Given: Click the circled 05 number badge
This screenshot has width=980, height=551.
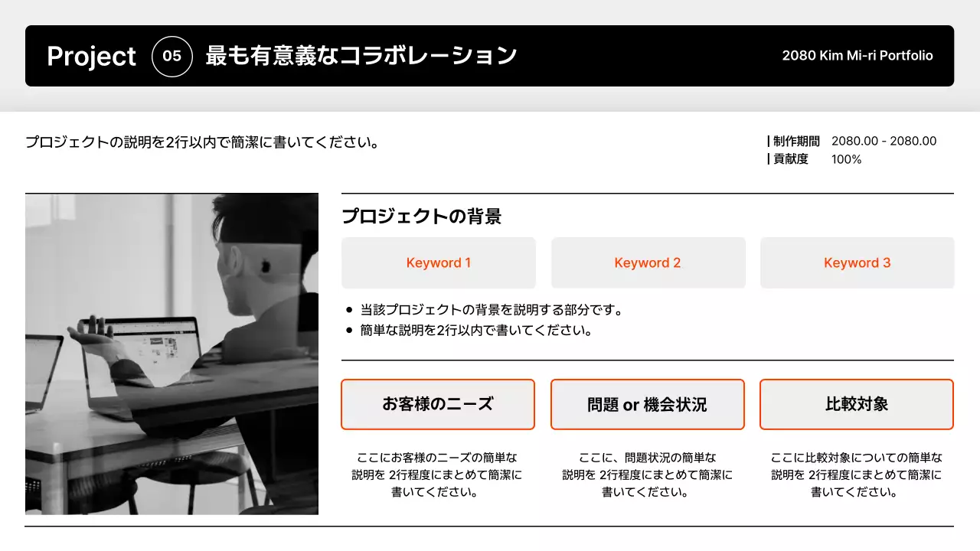Looking at the screenshot, I should [x=172, y=56].
